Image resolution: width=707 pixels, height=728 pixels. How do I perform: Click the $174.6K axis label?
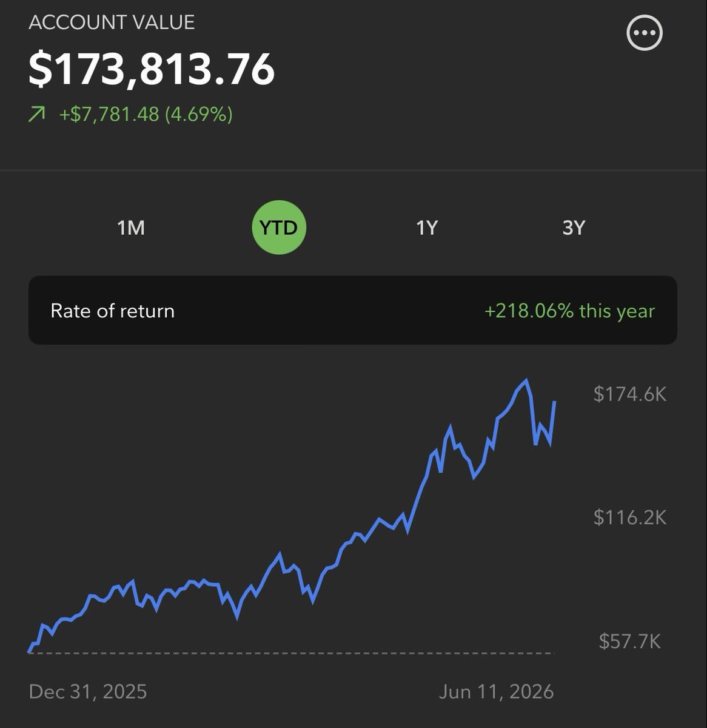coord(630,394)
